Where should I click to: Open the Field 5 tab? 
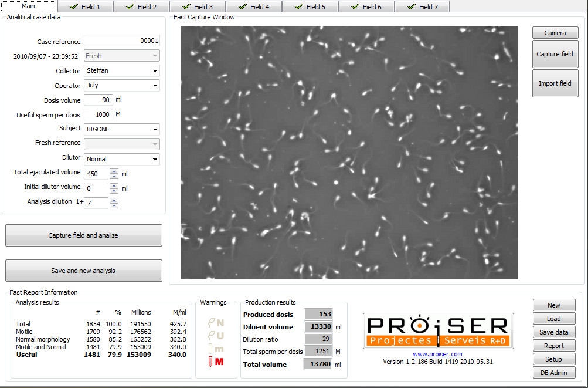click(310, 7)
